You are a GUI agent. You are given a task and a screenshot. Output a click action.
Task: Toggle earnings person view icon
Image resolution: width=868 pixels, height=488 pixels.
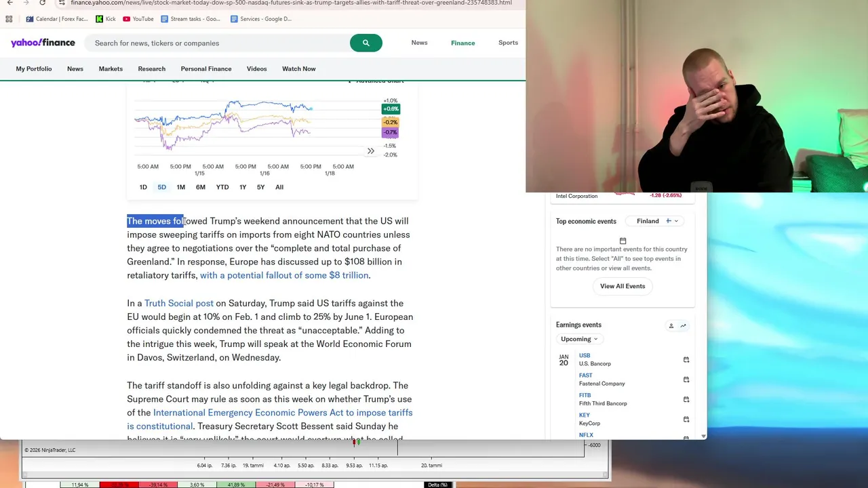point(671,325)
